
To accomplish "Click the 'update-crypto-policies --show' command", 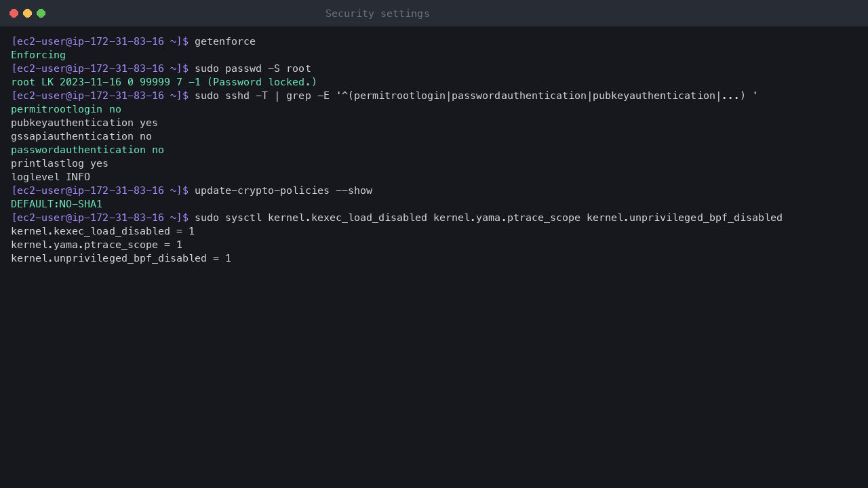I will [x=283, y=190].
